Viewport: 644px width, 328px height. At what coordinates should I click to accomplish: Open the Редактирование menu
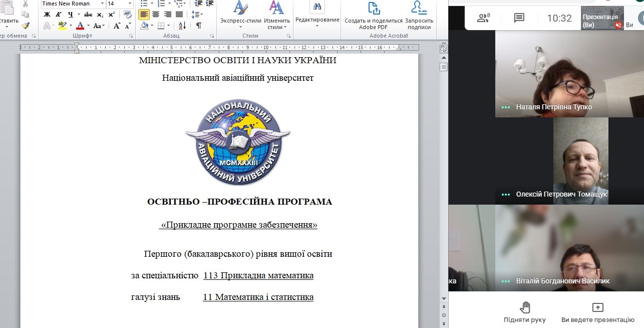click(317, 15)
